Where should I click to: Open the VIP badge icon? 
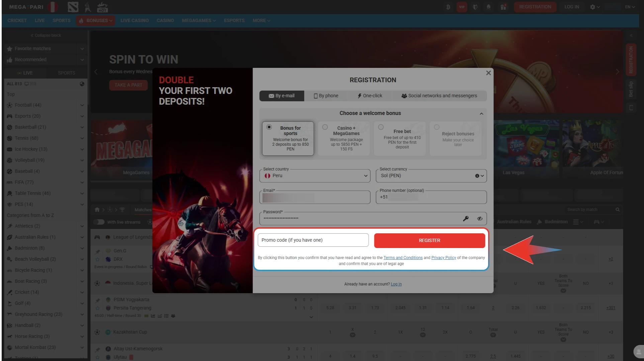pyautogui.click(x=462, y=7)
